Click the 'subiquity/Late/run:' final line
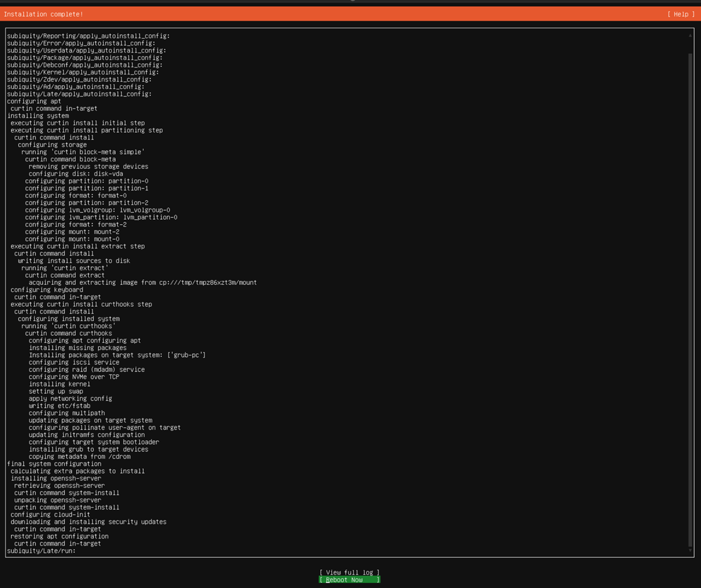 [41, 551]
